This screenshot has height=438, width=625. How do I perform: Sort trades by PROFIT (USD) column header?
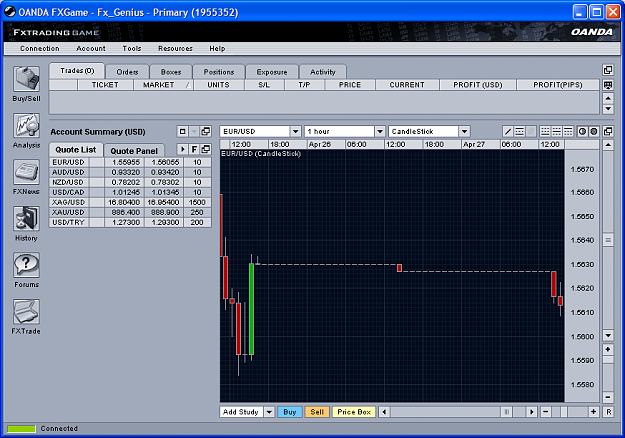tap(478, 85)
